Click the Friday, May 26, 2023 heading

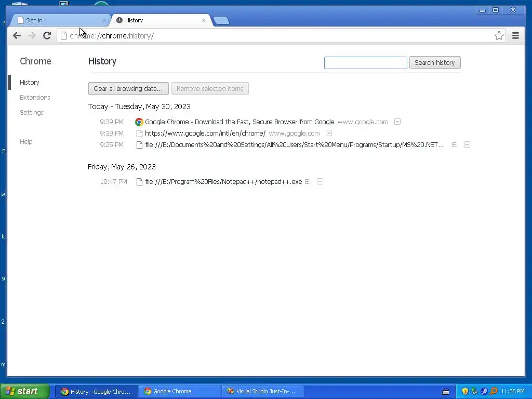122,167
